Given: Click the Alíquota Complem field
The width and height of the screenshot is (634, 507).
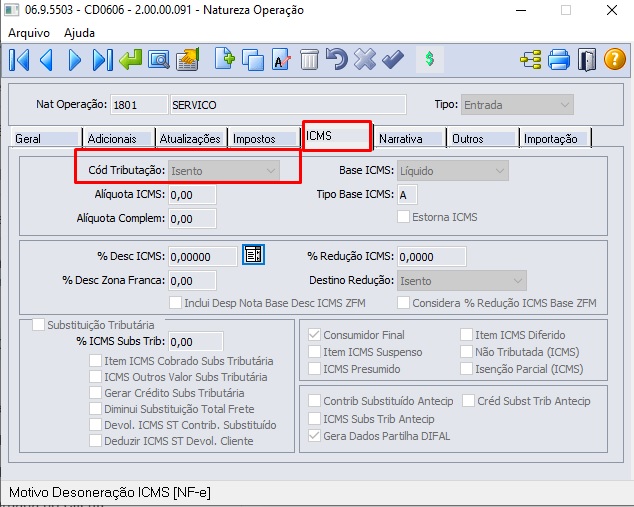Looking at the screenshot, I should pos(192,218).
